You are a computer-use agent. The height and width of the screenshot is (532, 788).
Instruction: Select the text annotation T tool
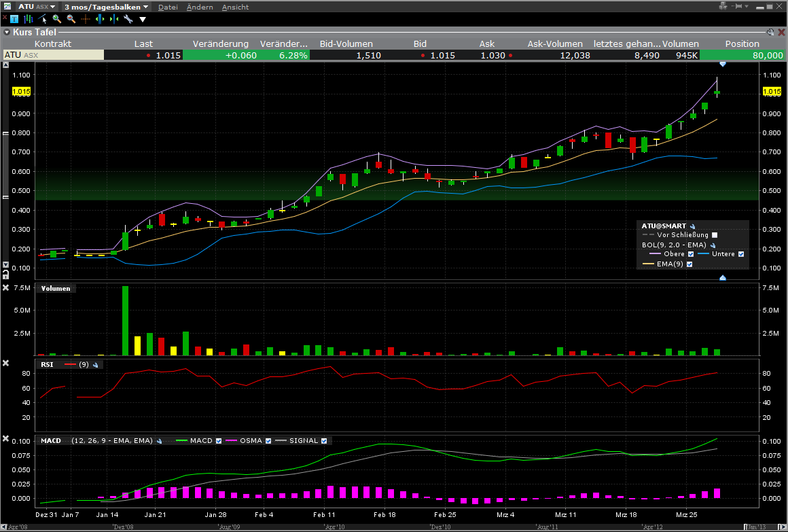[x=14, y=19]
